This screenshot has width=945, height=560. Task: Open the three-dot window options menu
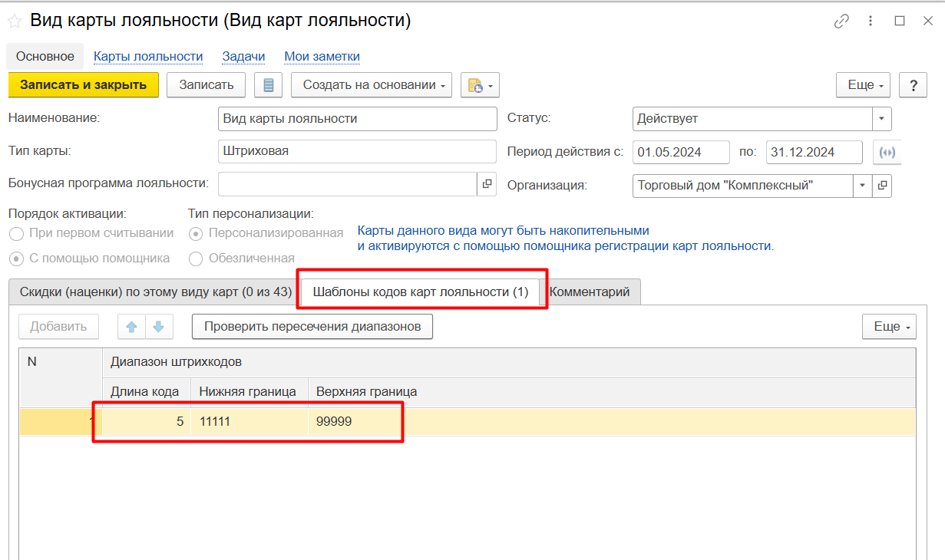pos(871,21)
